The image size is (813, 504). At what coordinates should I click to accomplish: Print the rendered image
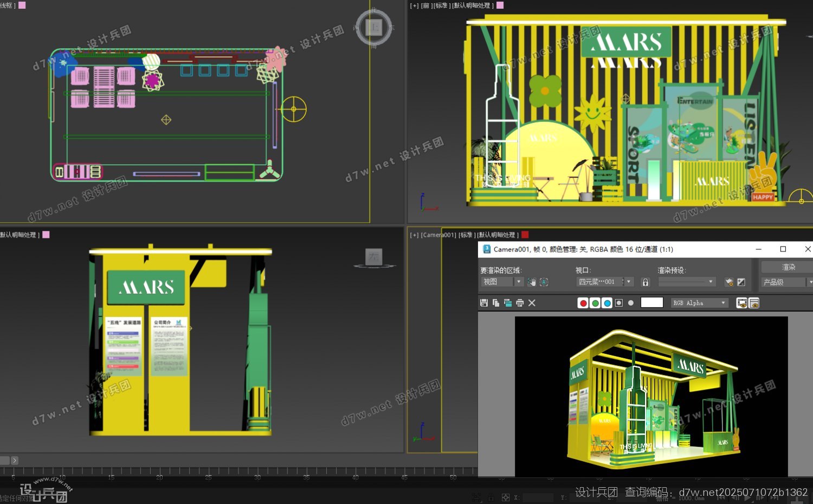(x=520, y=303)
